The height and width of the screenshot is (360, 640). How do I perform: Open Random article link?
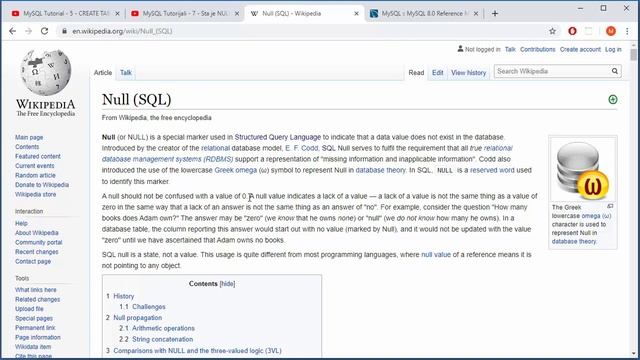tap(35, 175)
